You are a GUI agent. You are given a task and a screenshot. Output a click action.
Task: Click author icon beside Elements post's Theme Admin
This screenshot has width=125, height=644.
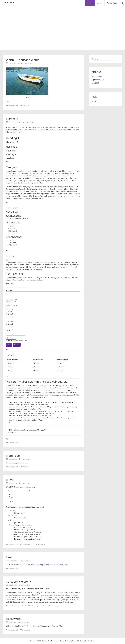23,122
